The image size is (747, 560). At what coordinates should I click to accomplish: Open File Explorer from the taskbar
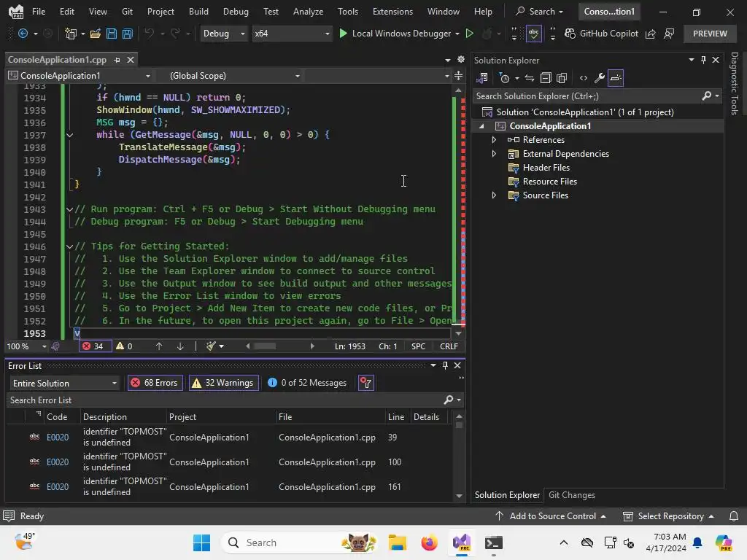click(397, 542)
